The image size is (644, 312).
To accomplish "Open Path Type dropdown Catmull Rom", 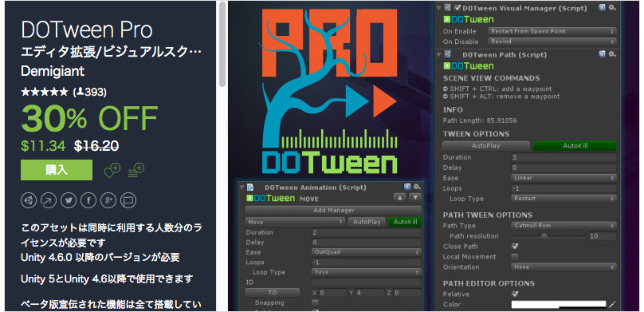I will pos(564,226).
